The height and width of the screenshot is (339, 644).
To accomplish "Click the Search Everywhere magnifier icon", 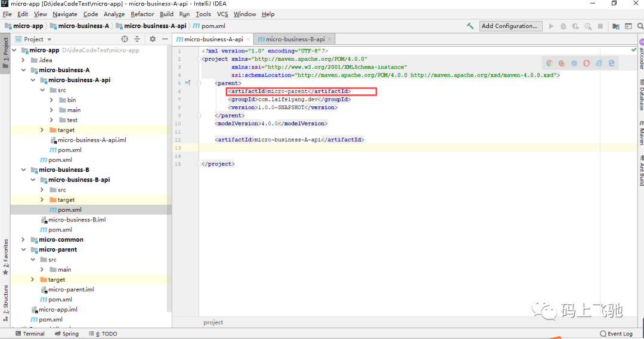I will [x=640, y=26].
